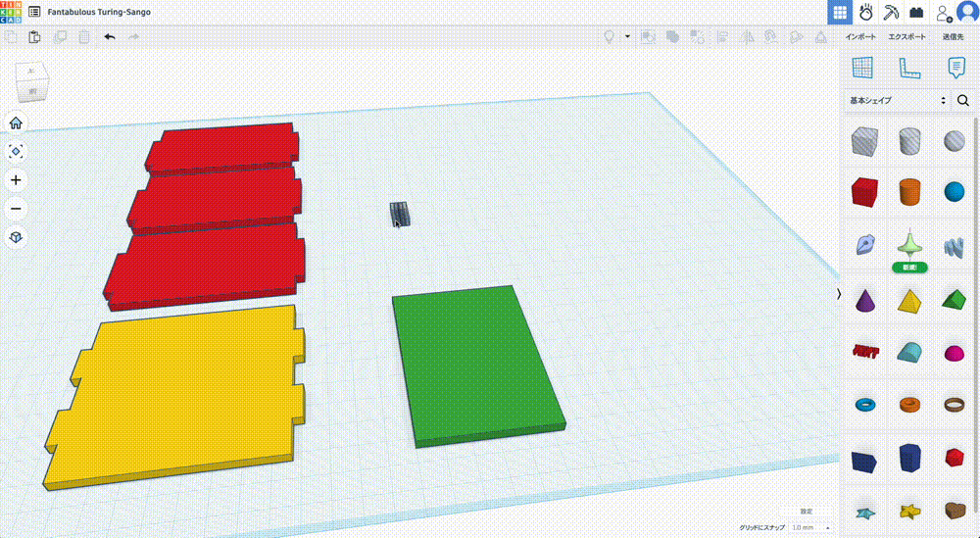
Task: Click the Fit all in view icon
Action: pyautogui.click(x=16, y=151)
